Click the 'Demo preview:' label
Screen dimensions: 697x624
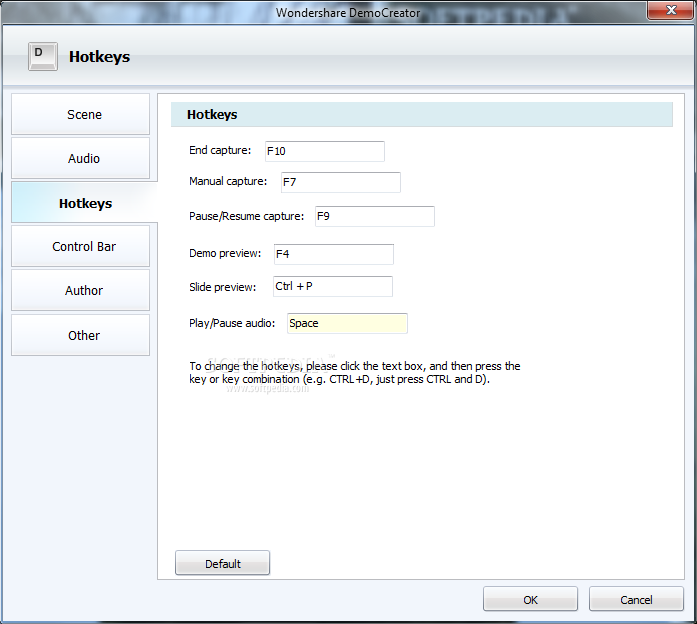(225, 253)
